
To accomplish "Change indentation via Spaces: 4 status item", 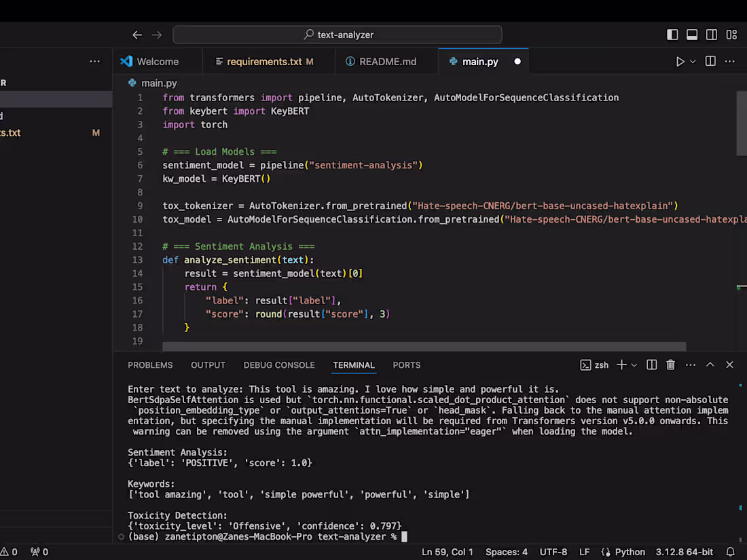I will point(506,552).
